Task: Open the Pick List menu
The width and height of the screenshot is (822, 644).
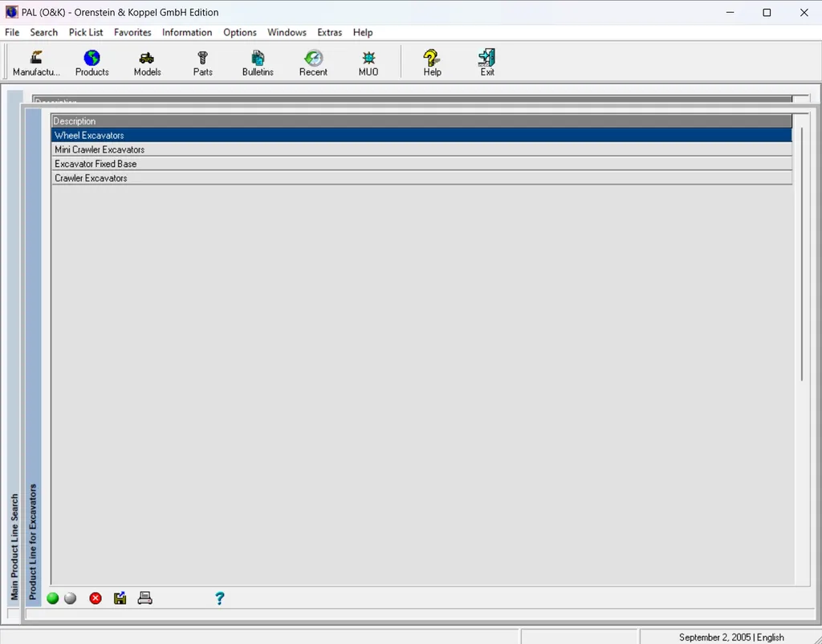Action: (x=86, y=32)
